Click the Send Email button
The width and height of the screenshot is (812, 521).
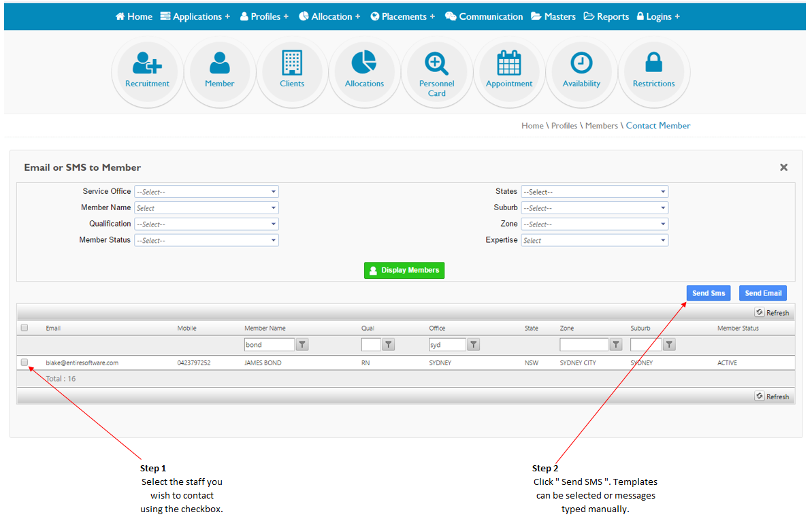[763, 293]
